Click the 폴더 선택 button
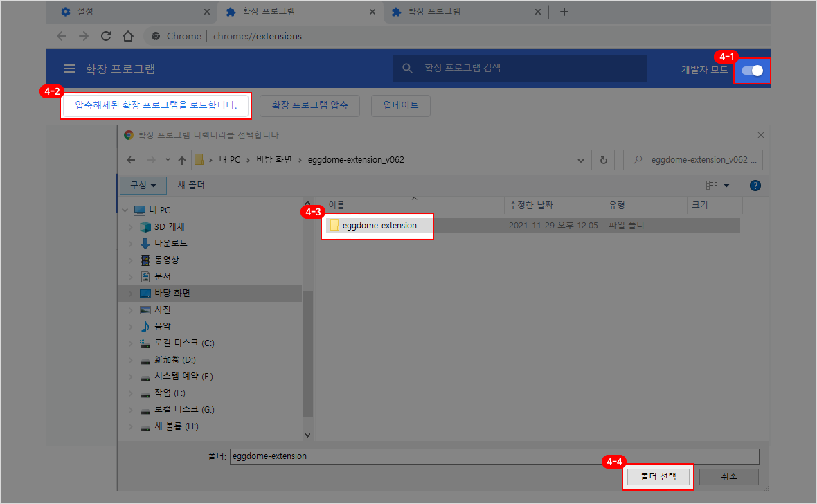817x504 pixels. [658, 477]
